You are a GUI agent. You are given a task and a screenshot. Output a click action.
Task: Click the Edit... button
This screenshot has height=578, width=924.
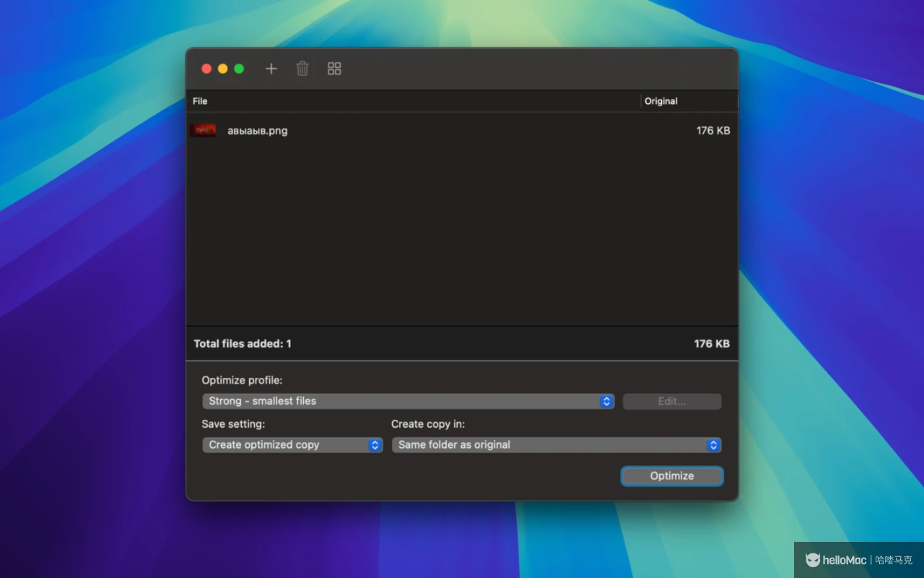tap(672, 401)
